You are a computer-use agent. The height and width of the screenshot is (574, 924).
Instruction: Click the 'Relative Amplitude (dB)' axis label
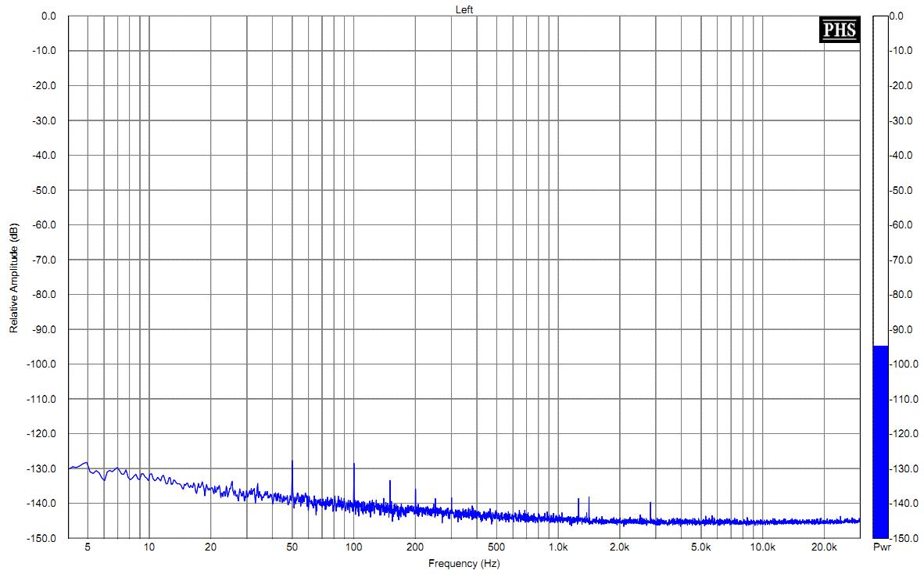(x=13, y=278)
